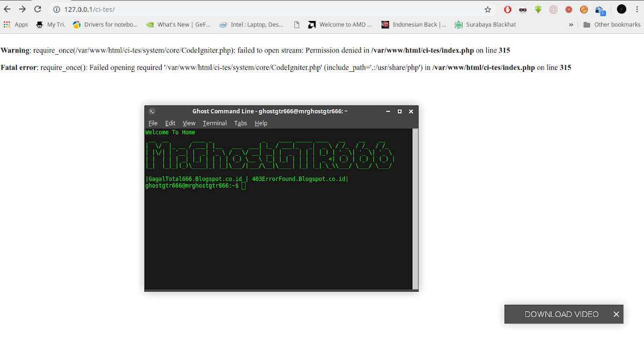Open the Tabs menu in Ghost Command Line
644x338 pixels.
point(240,123)
